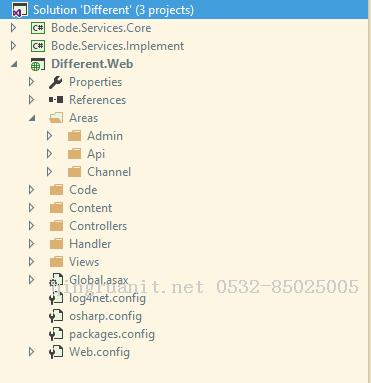Select the Different.Web project label
Viewport: 371px width, 383px height.
(x=92, y=64)
